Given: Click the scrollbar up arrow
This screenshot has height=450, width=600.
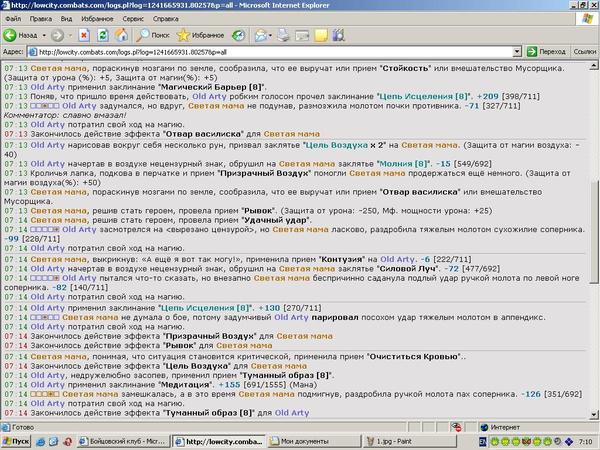Looking at the screenshot, I should (593, 66).
